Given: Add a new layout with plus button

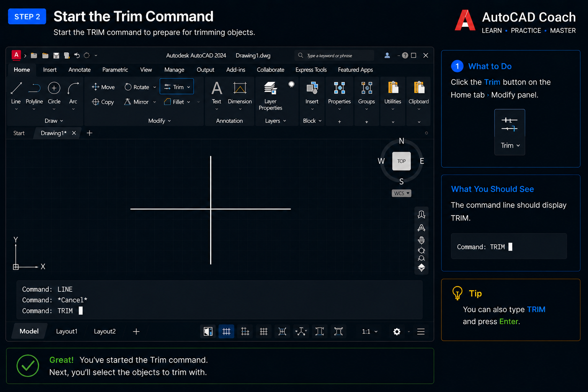Looking at the screenshot, I should click(136, 332).
